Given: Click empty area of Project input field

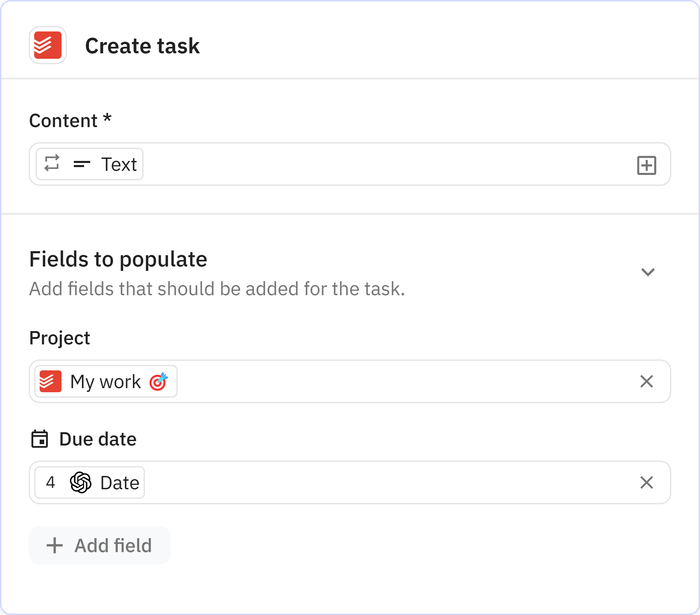Looking at the screenshot, I should tap(394, 381).
